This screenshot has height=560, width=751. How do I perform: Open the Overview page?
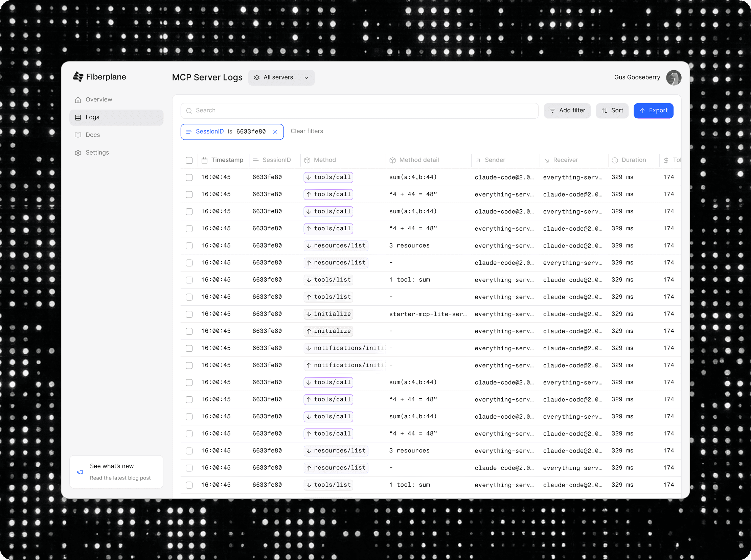(99, 100)
